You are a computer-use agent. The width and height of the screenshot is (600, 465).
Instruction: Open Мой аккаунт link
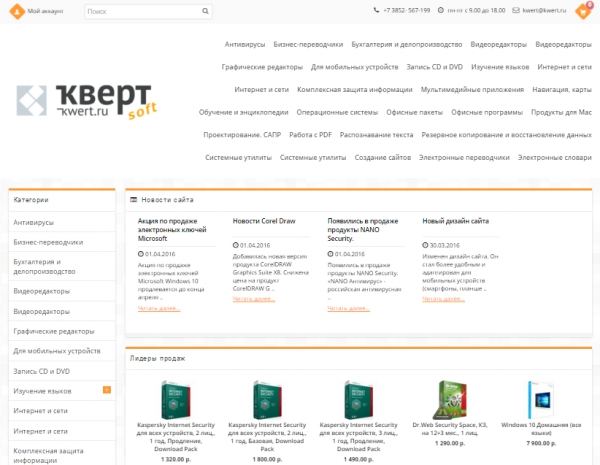(45, 11)
